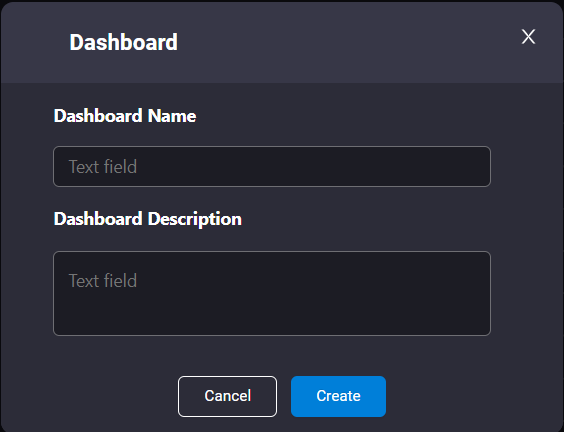Viewport: 564px width, 432px height.
Task: Dismiss the dialog using the X icon
Action: (x=528, y=37)
